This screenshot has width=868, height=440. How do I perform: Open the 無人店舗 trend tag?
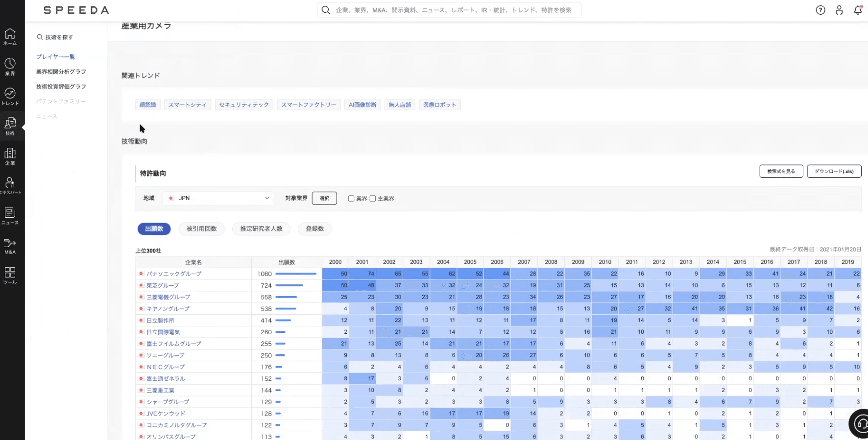[400, 105]
